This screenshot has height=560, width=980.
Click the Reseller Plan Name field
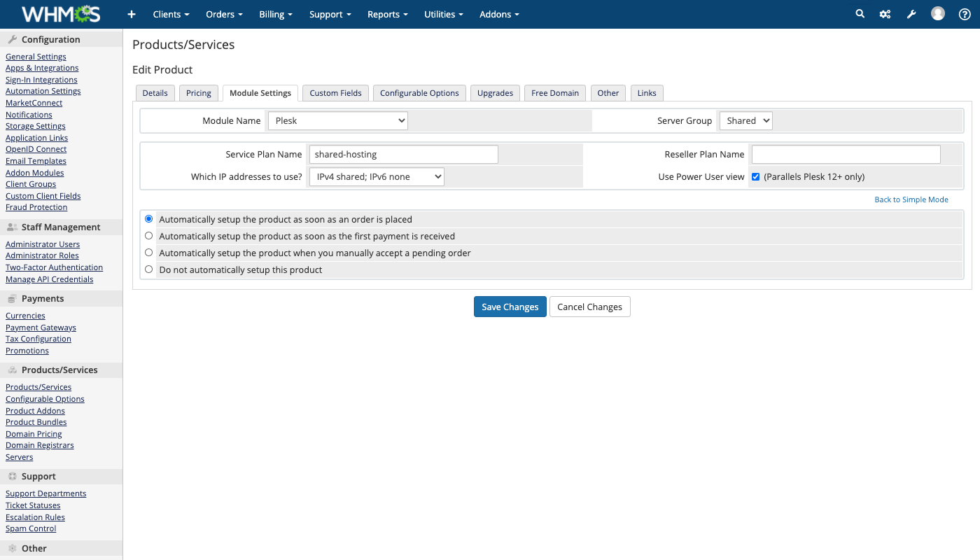pos(846,154)
